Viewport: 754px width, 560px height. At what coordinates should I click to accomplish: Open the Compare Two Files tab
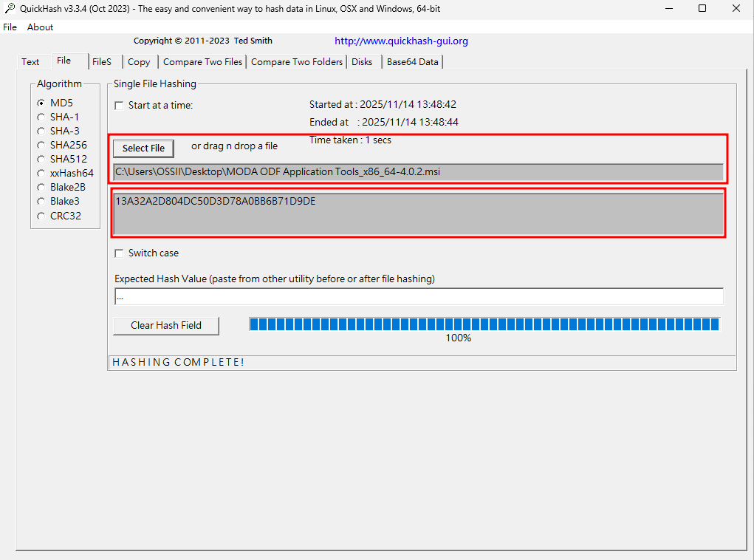202,62
